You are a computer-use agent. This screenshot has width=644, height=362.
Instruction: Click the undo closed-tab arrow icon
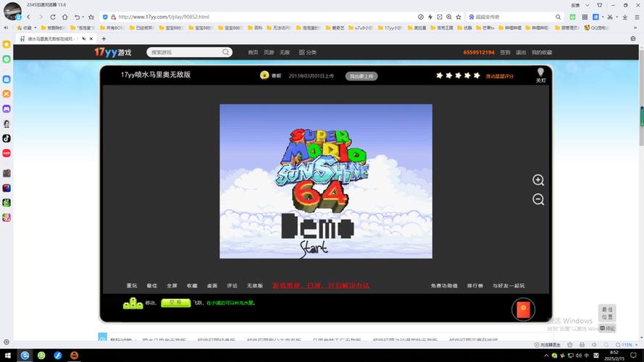click(x=77, y=17)
